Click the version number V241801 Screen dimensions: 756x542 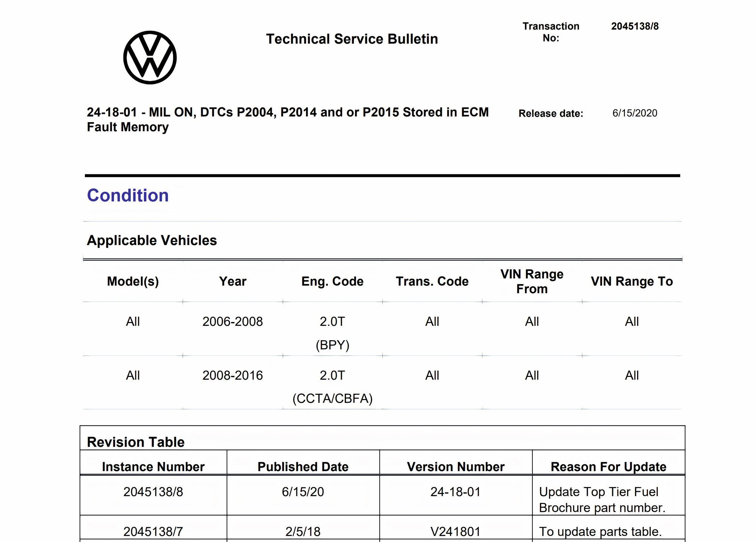(456, 531)
